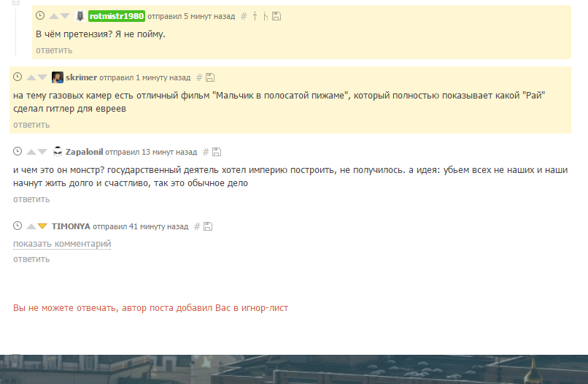The height and width of the screenshot is (384, 588).
Task: Open skrimer's user profile link
Action: click(82, 77)
